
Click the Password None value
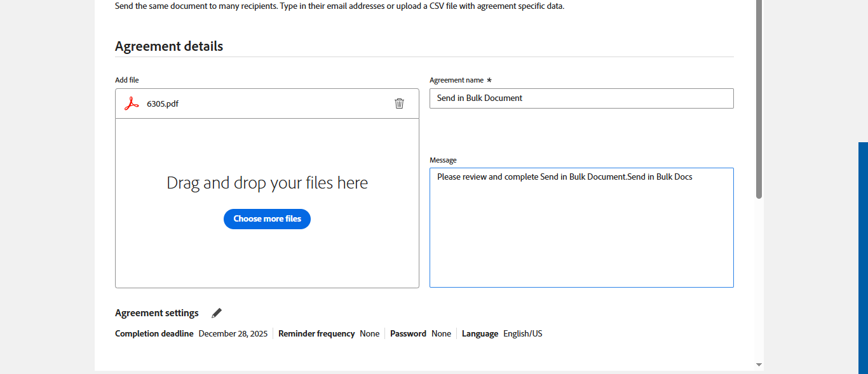coord(441,333)
